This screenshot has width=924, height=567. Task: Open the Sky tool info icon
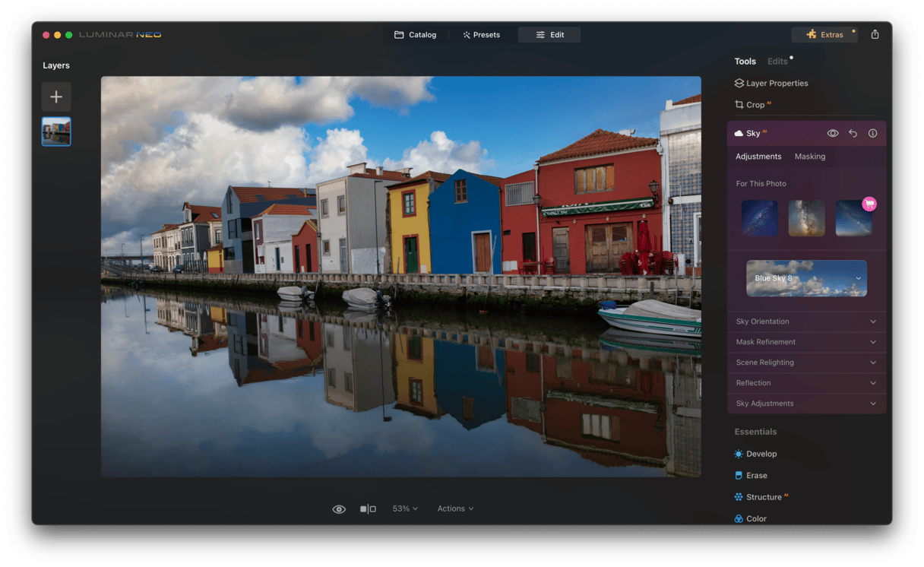click(872, 133)
